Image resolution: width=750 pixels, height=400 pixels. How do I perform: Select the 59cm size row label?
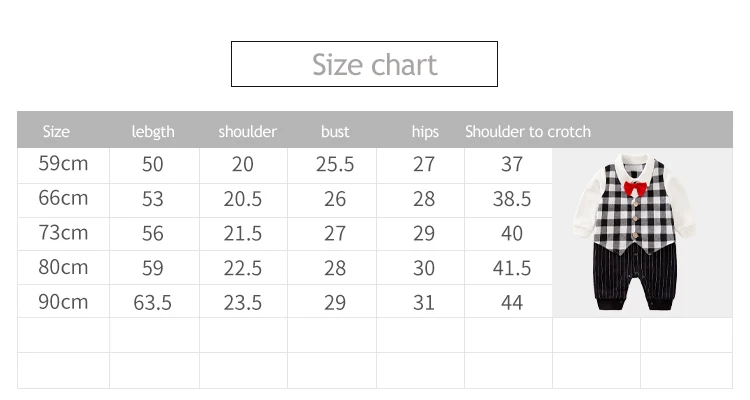click(x=63, y=163)
